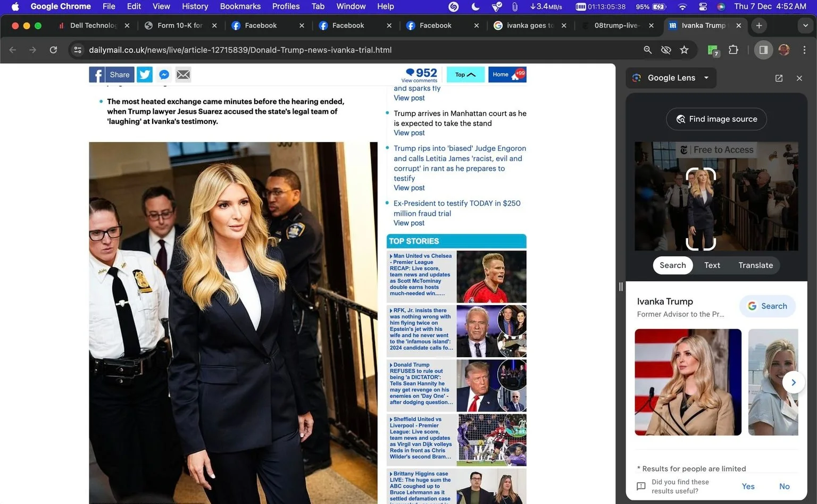Image resolution: width=817 pixels, height=504 pixels.
Task: Click the side panel resize handle
Action: (x=621, y=287)
